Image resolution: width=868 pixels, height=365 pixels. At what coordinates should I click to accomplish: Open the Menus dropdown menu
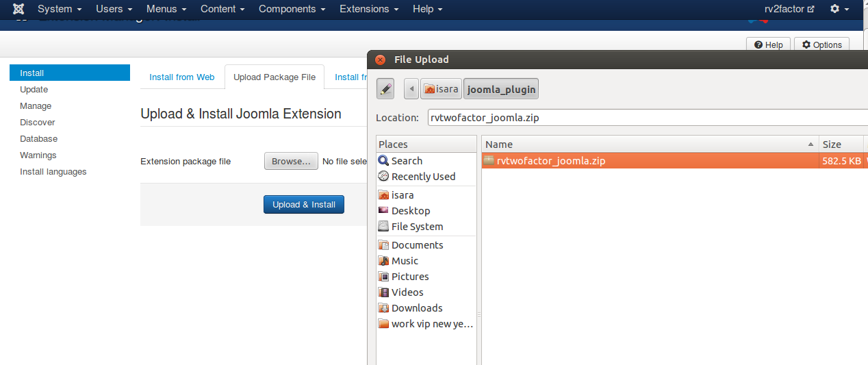click(x=166, y=9)
